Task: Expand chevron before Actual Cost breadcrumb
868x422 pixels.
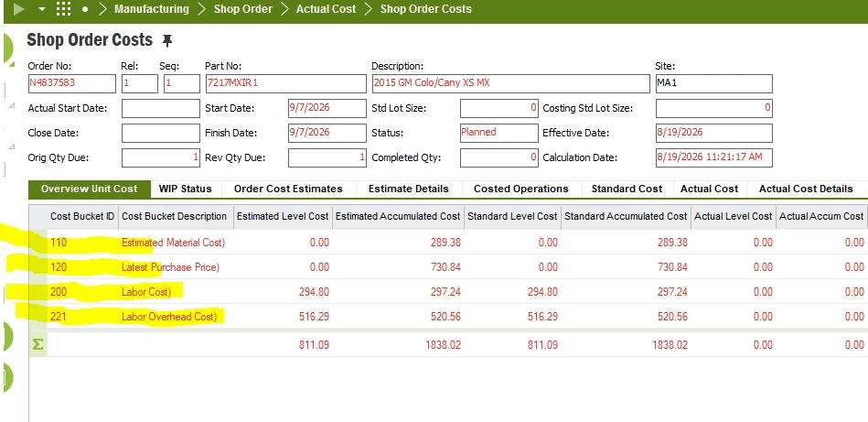Action: pos(284,9)
